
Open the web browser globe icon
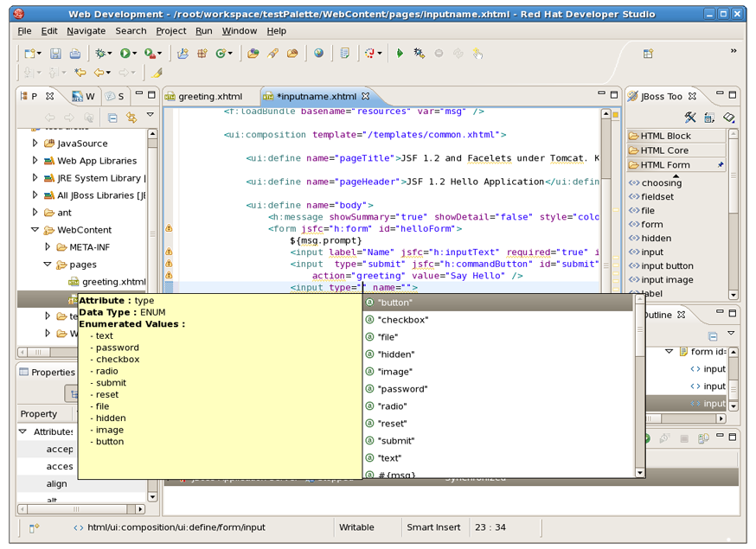319,54
